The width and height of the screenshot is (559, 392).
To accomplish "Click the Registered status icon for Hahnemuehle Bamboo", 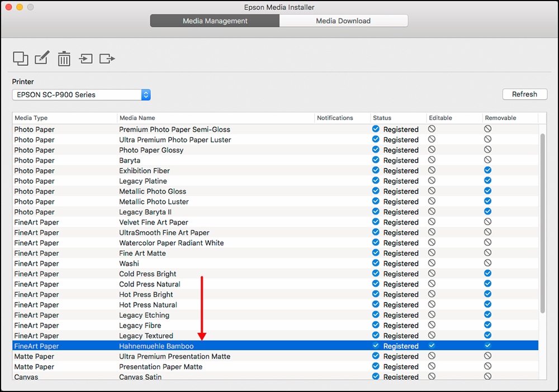I will pyautogui.click(x=376, y=345).
